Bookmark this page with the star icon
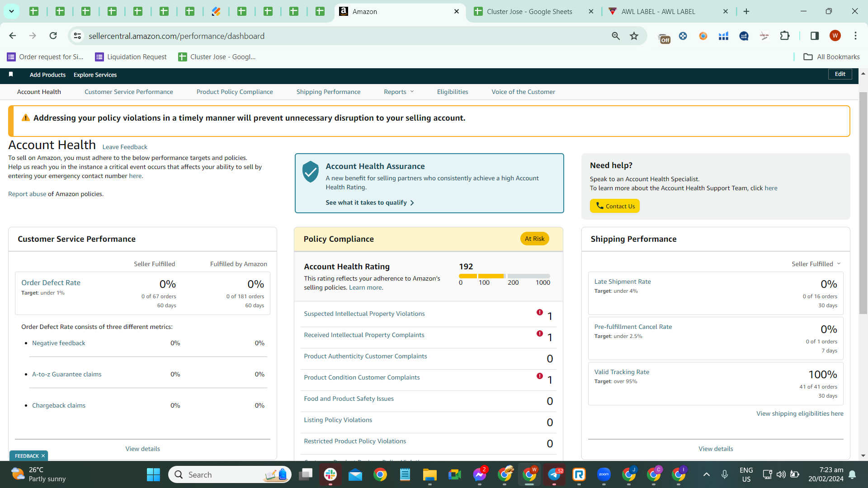868x488 pixels. pos(634,36)
